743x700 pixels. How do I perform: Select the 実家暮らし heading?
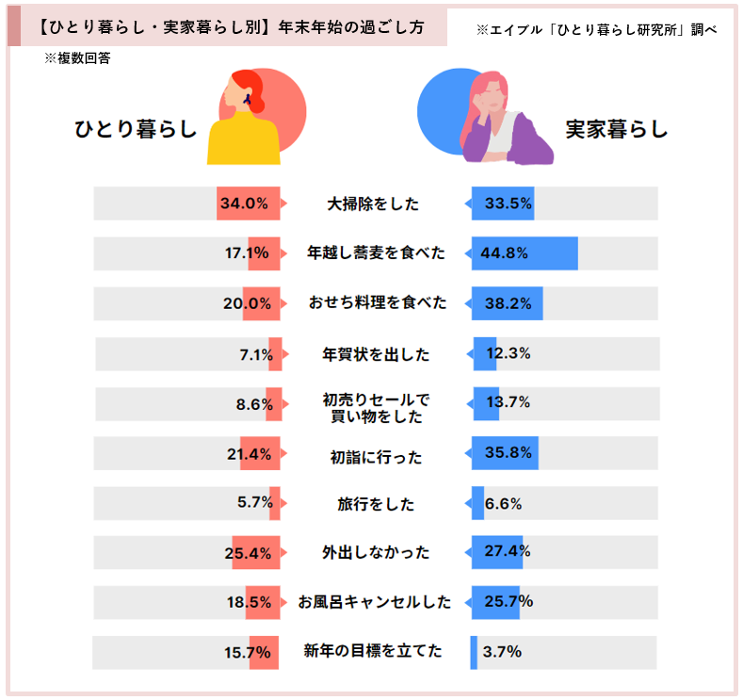point(616,129)
